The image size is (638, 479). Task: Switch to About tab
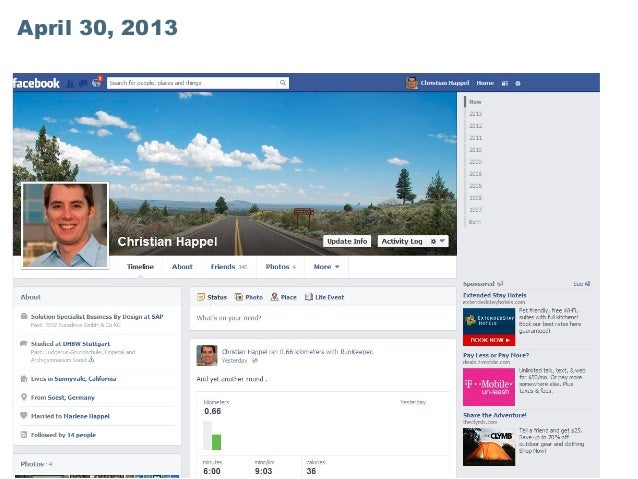(182, 267)
